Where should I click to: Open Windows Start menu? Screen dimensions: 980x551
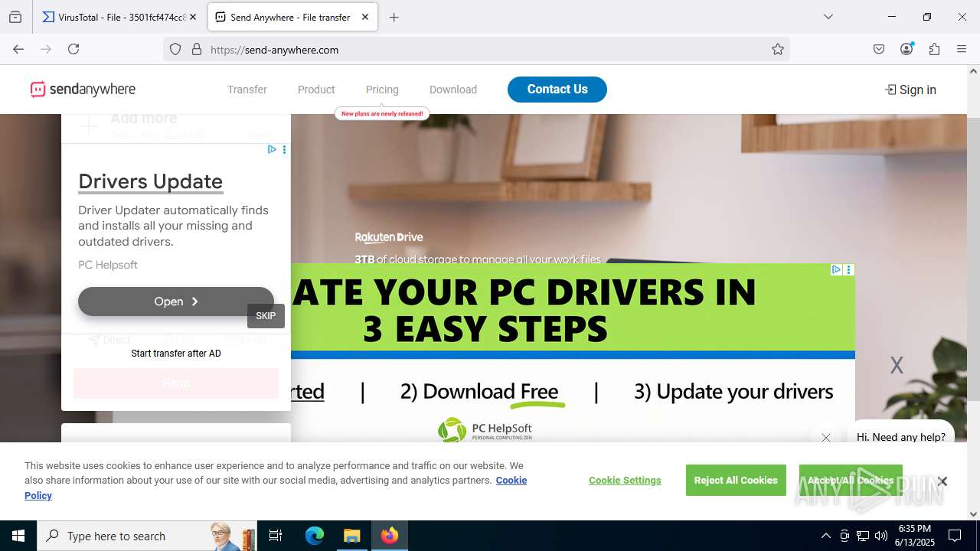coord(18,536)
